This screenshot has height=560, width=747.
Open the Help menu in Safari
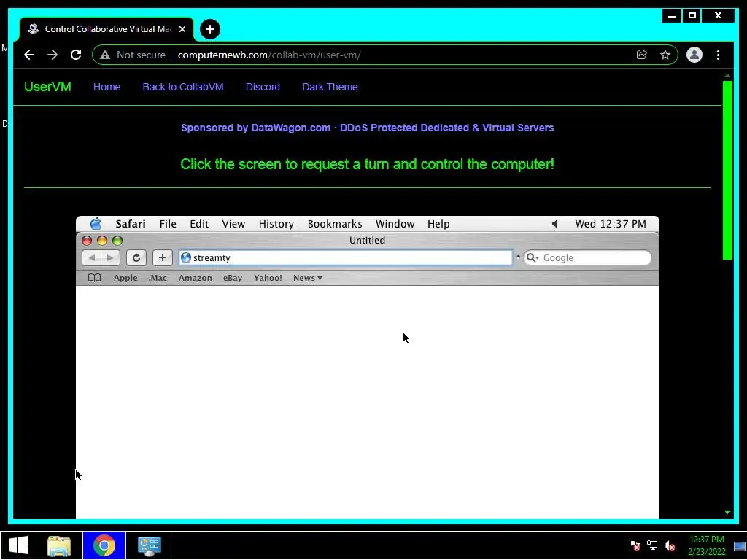point(438,224)
